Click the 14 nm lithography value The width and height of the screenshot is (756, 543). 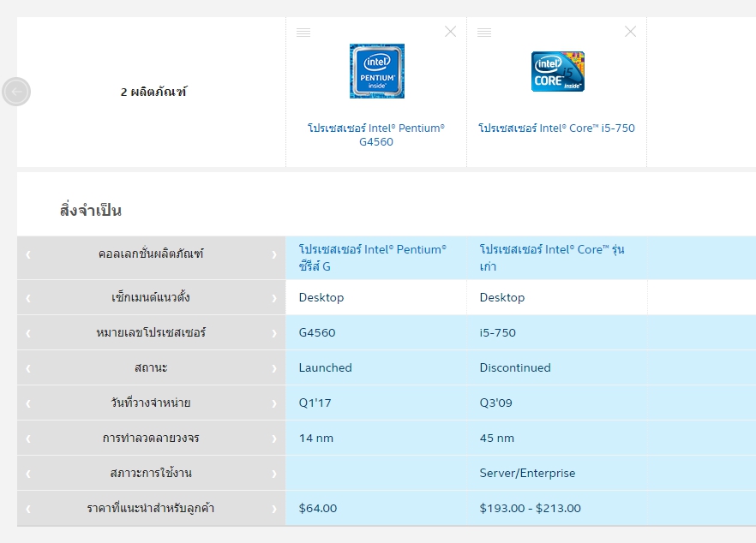(315, 438)
